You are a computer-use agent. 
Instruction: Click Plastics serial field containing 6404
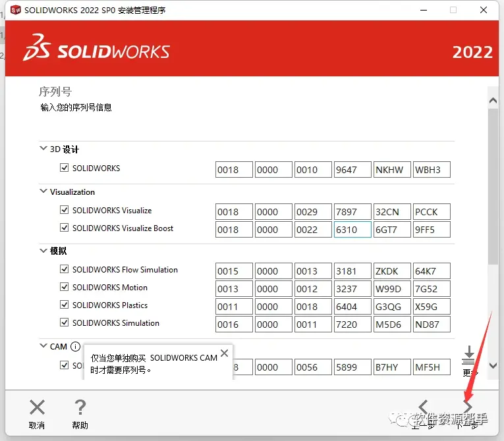(x=352, y=307)
